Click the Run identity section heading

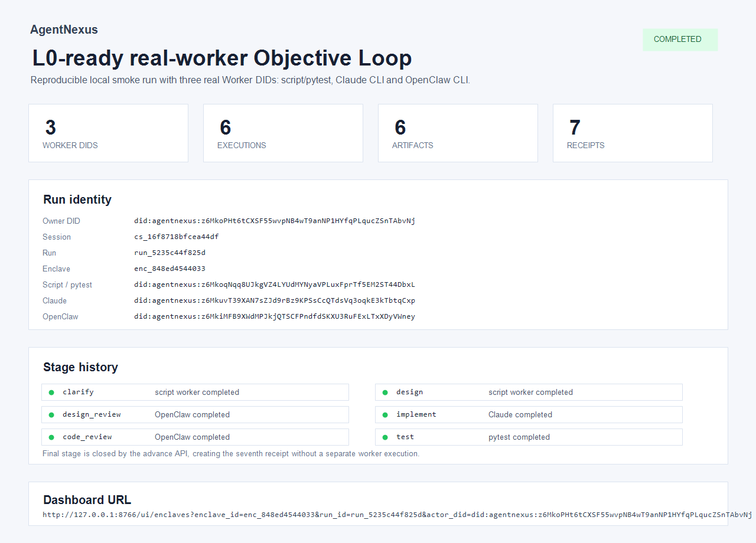tap(77, 199)
